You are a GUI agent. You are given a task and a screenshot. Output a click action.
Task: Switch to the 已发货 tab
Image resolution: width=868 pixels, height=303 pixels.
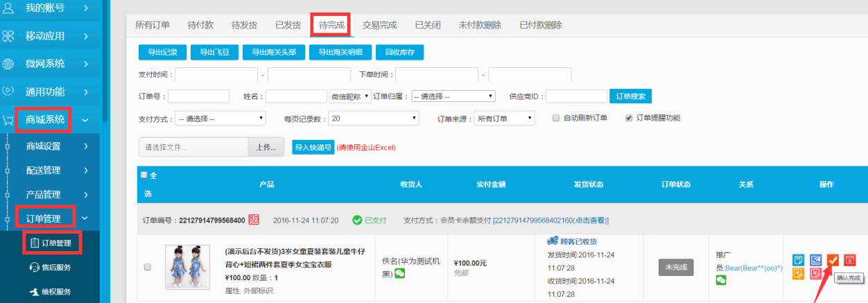tap(288, 24)
